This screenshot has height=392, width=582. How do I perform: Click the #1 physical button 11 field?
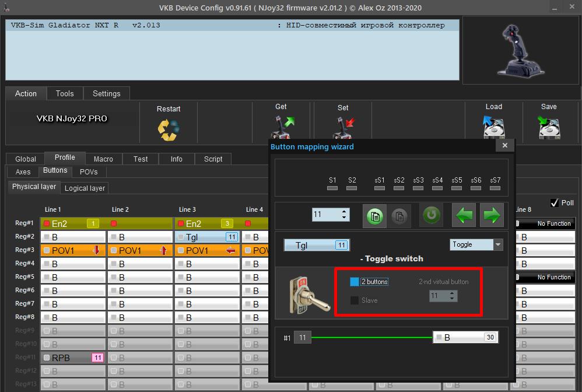pyautogui.click(x=303, y=337)
